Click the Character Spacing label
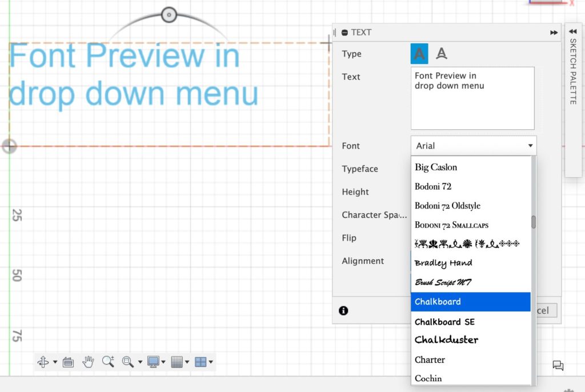The width and height of the screenshot is (585, 392). 374,215
